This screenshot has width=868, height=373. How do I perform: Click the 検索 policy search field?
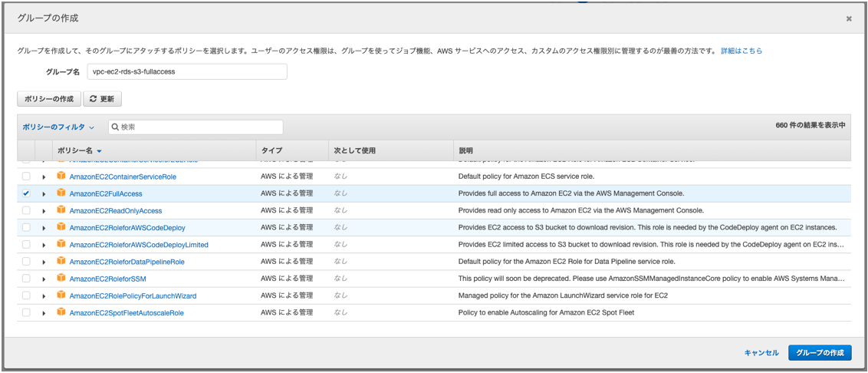[196, 127]
